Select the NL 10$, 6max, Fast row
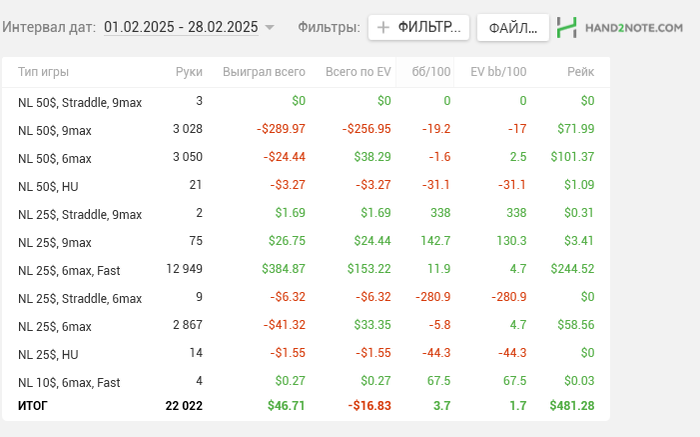 pyautogui.click(x=306, y=381)
